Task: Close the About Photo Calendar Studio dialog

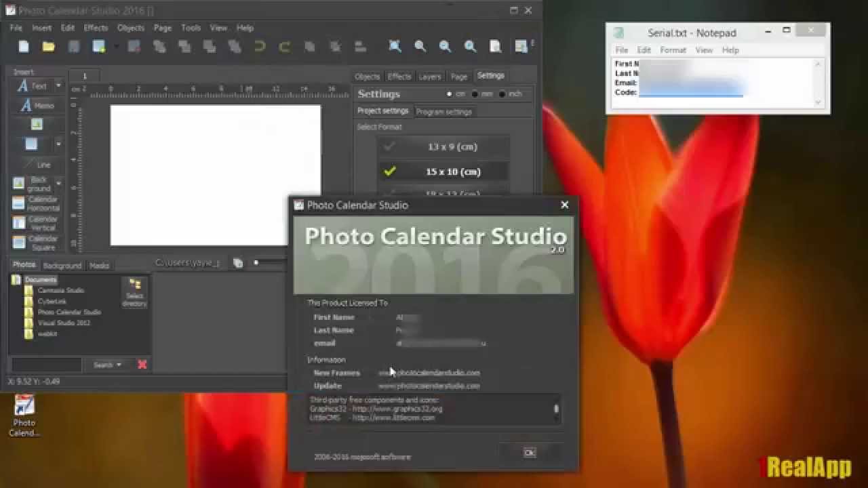Action: click(564, 205)
